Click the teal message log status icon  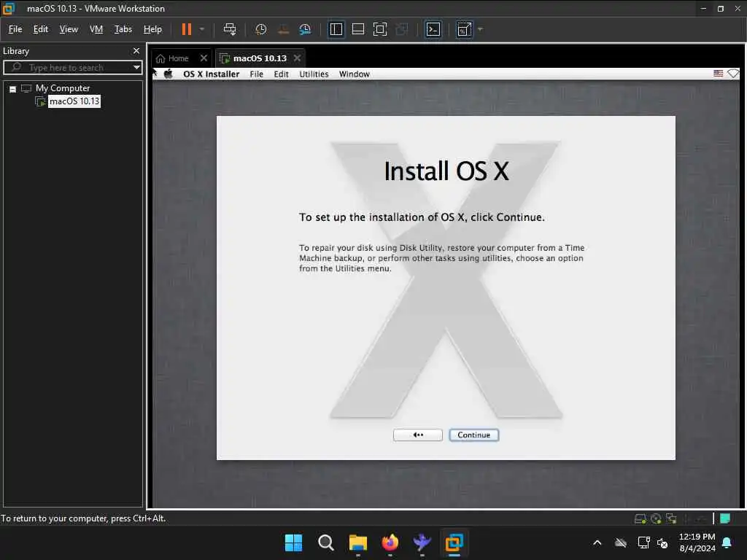(725, 518)
